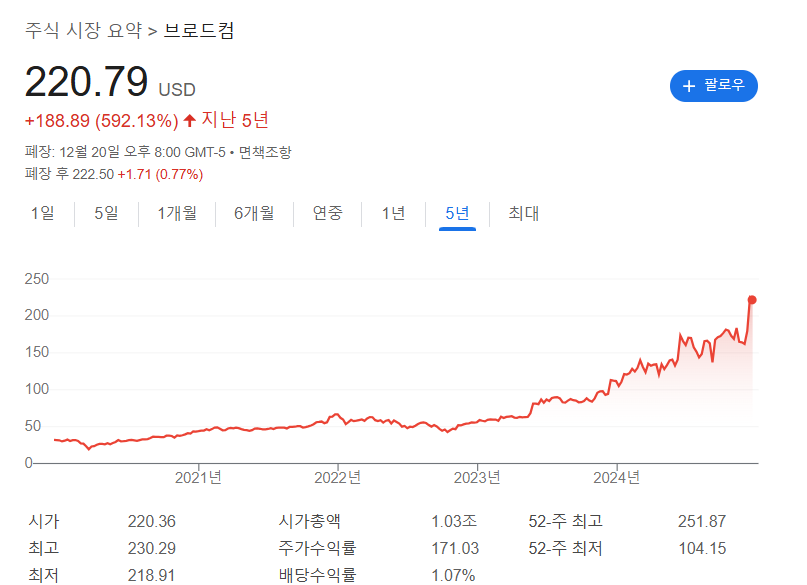Viewport: 807px width, 585px height.
Task: Click the 시가총액 value 1.03조
Action: point(454,522)
